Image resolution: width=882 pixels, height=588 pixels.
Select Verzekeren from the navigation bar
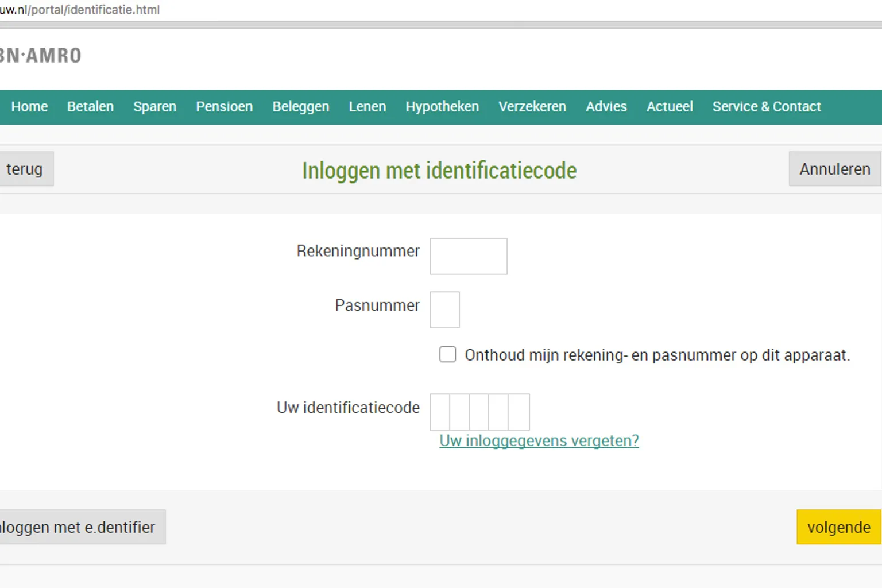tap(532, 107)
